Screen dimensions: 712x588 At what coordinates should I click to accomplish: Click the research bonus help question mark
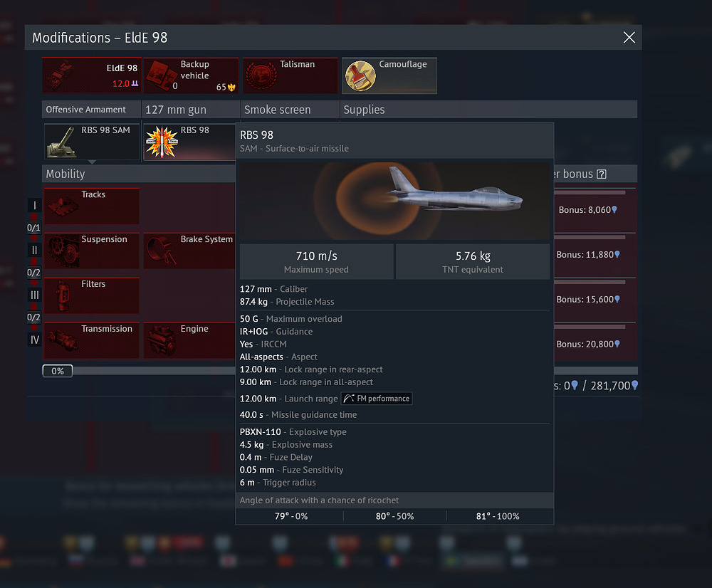point(602,174)
